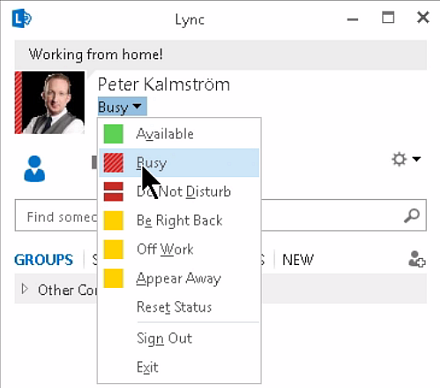Select Appear Away from the menu

pyautogui.click(x=179, y=278)
